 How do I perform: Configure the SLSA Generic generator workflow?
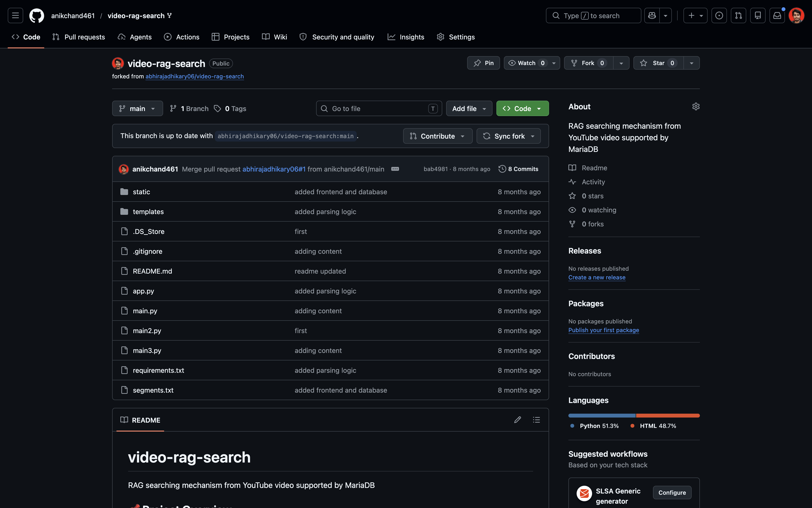(x=672, y=493)
